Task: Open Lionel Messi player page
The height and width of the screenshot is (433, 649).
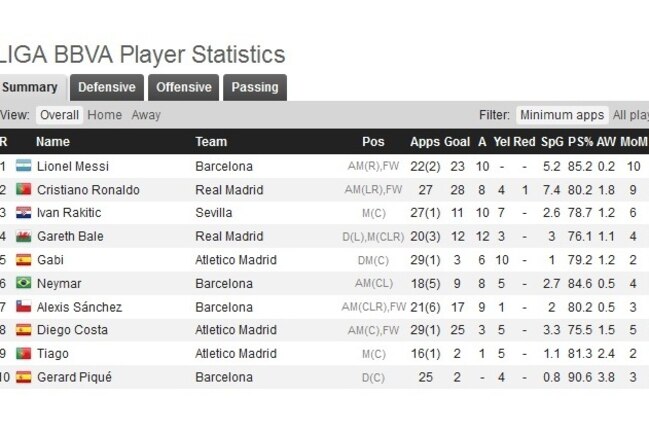Action: 73,166
